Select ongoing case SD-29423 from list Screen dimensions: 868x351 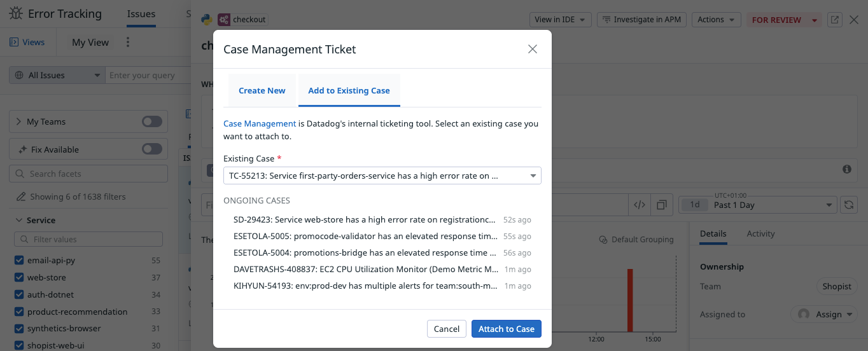tap(364, 220)
